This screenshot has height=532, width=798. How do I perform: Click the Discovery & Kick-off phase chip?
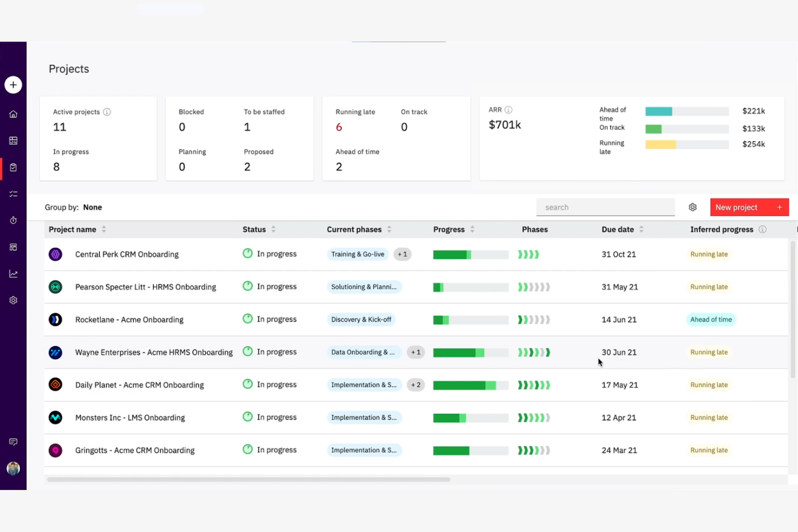(x=361, y=320)
